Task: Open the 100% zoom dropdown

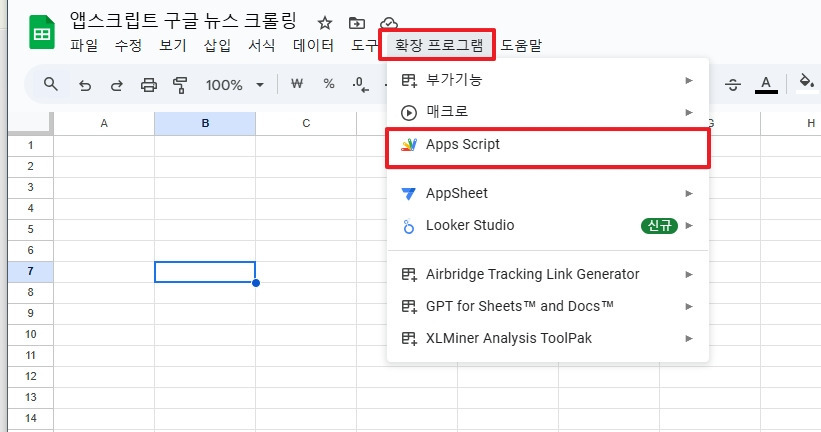Action: [235, 85]
